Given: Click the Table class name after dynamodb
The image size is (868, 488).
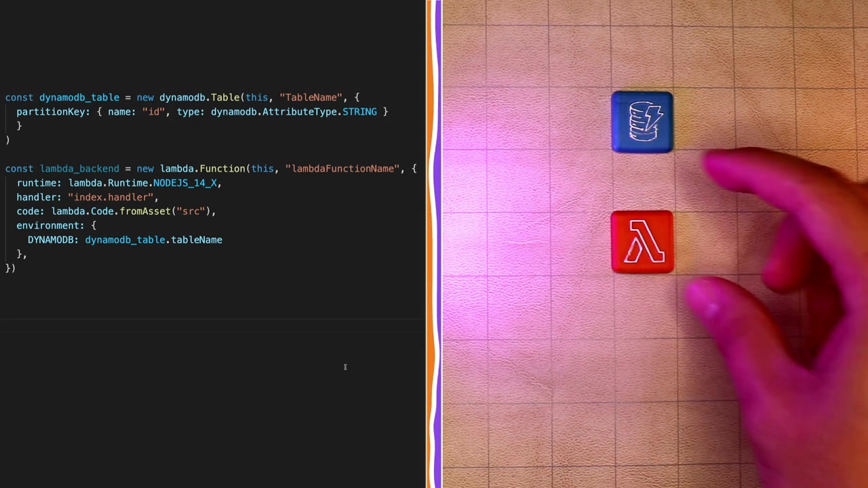Looking at the screenshot, I should point(224,98).
